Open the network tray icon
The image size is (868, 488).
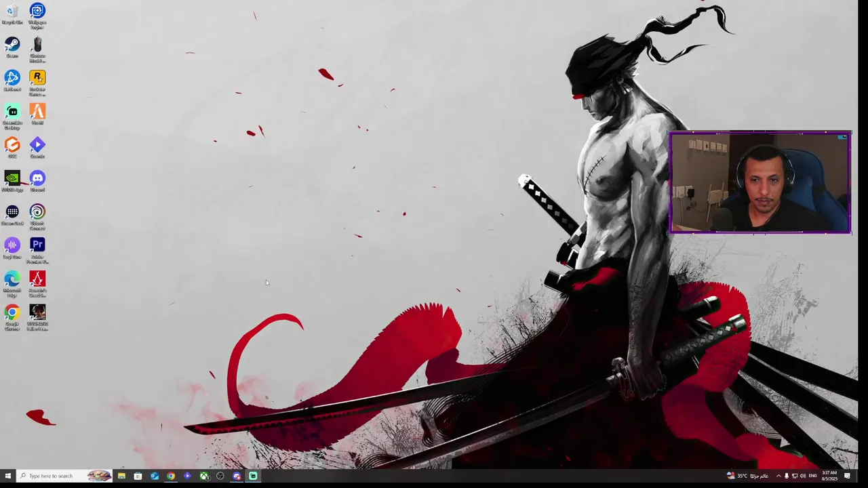[x=795, y=476]
